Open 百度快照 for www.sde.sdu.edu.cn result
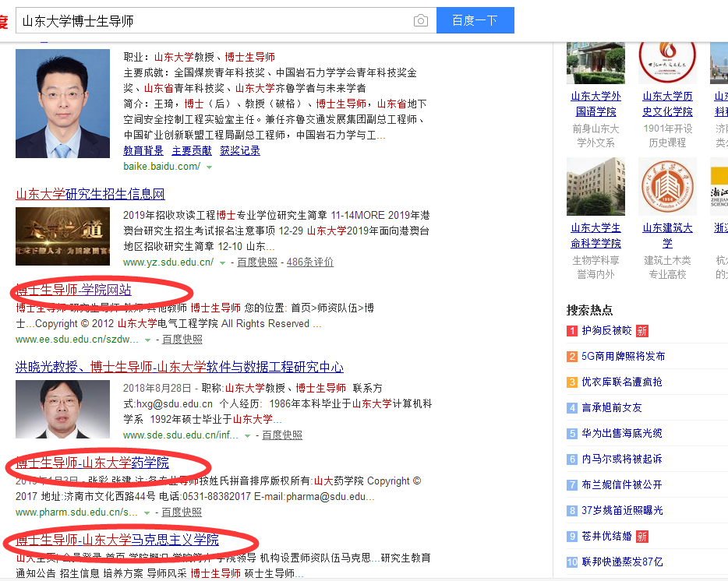Viewport: 728px width, 581px height. click(x=282, y=435)
